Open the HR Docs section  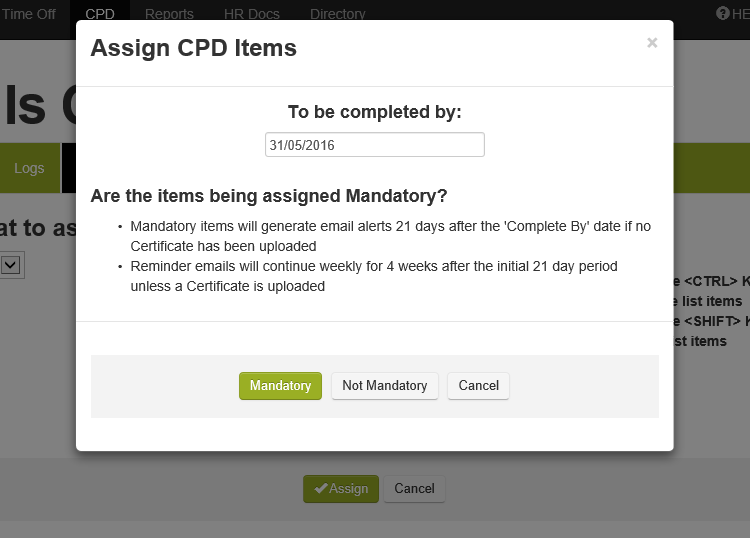252,14
